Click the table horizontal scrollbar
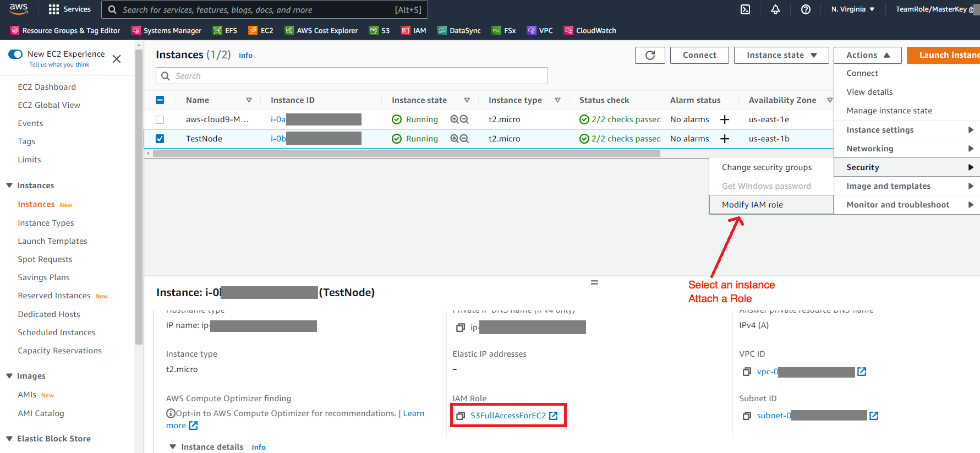980x453 pixels. click(x=406, y=154)
